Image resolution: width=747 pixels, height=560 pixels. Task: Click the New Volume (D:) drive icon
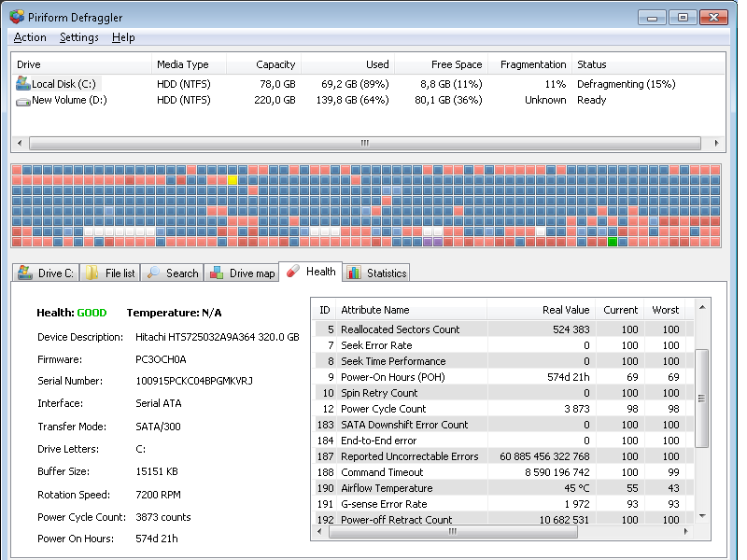[22, 101]
